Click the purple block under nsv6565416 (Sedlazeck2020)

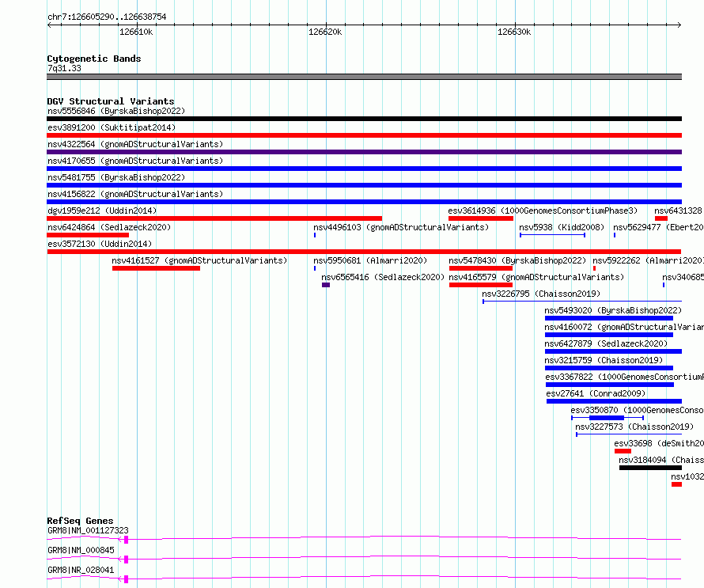point(326,285)
